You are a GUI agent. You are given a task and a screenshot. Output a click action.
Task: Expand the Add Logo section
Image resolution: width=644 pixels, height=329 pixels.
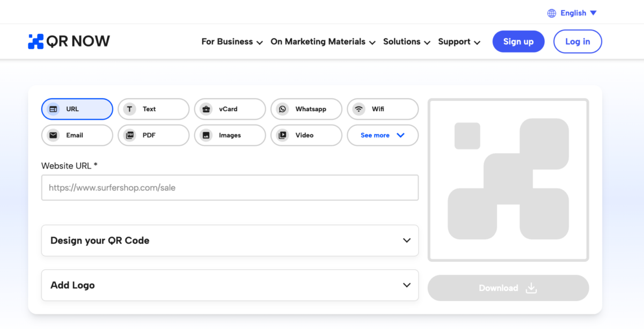click(x=230, y=285)
